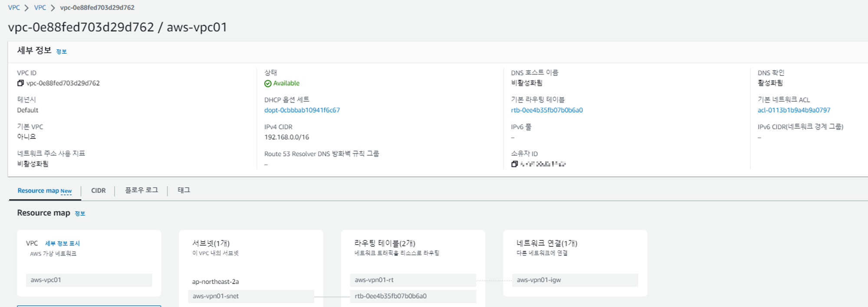This screenshot has width=868, height=307.
Task: Copy the owner ID icon
Action: (x=514, y=164)
